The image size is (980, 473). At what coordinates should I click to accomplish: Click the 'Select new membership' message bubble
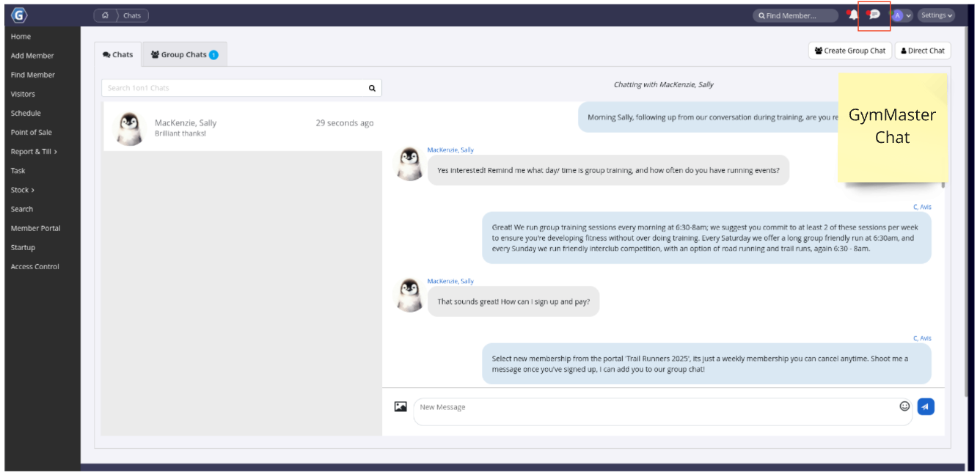[x=706, y=364]
